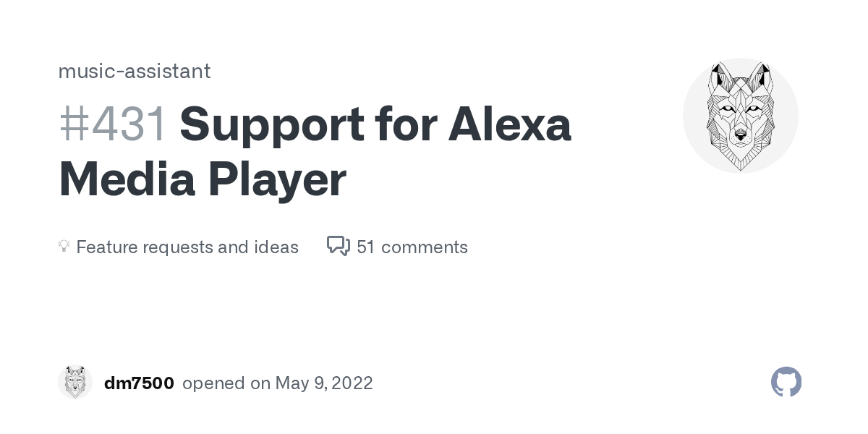
Task: Click dm7500's small wolf avatar
Action: pos(75,382)
